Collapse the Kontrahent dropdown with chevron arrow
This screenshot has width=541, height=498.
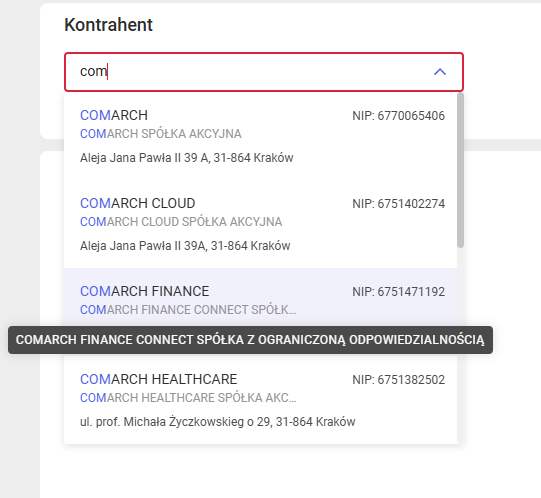tap(440, 72)
